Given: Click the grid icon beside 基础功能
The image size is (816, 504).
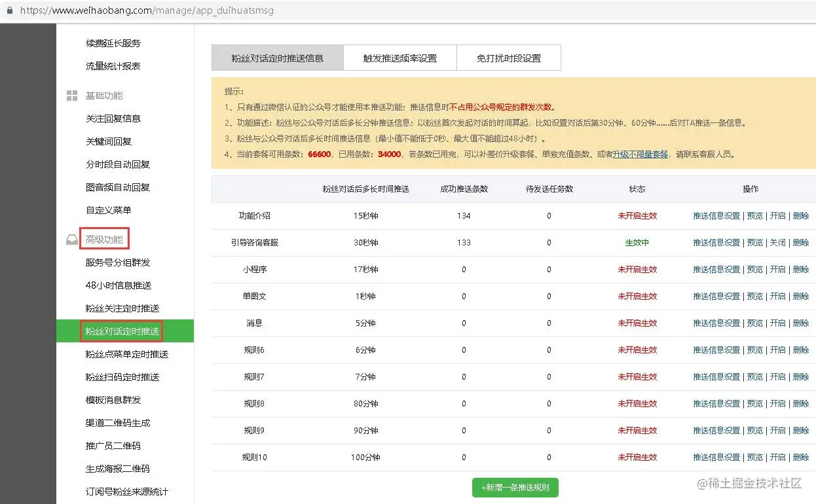Looking at the screenshot, I should pyautogui.click(x=71, y=95).
